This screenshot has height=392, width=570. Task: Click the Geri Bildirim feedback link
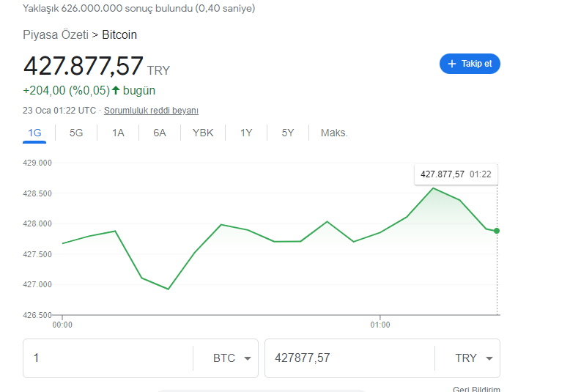476,388
